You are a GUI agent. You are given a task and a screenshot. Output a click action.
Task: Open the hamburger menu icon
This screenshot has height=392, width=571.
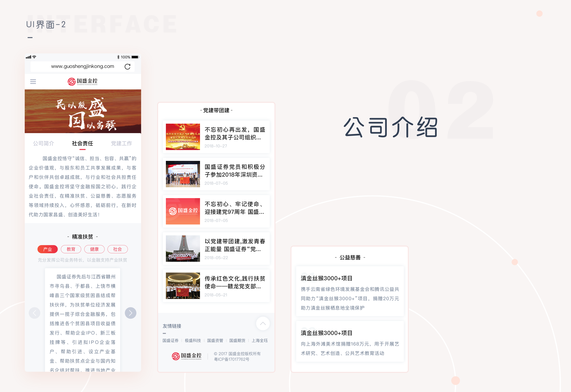point(33,81)
